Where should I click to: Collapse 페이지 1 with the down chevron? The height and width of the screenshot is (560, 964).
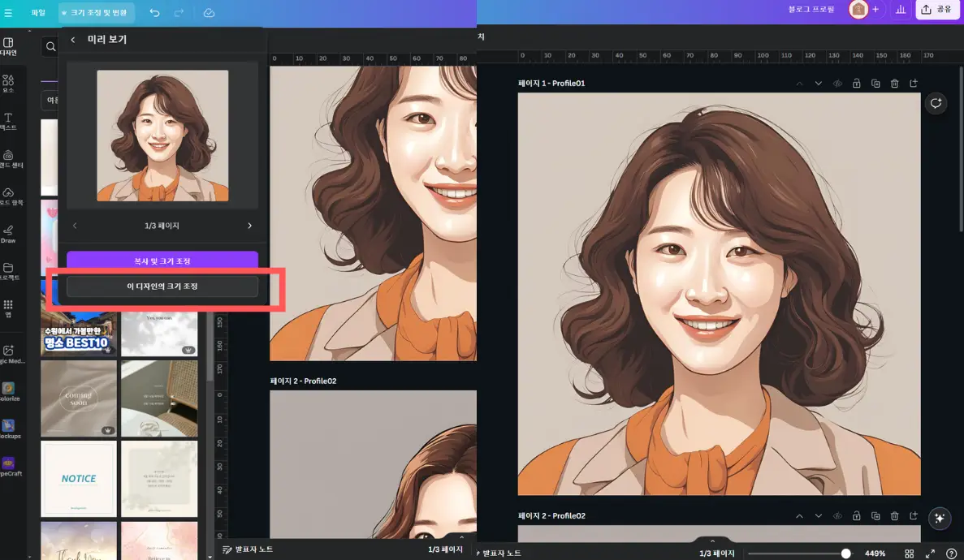tap(818, 83)
